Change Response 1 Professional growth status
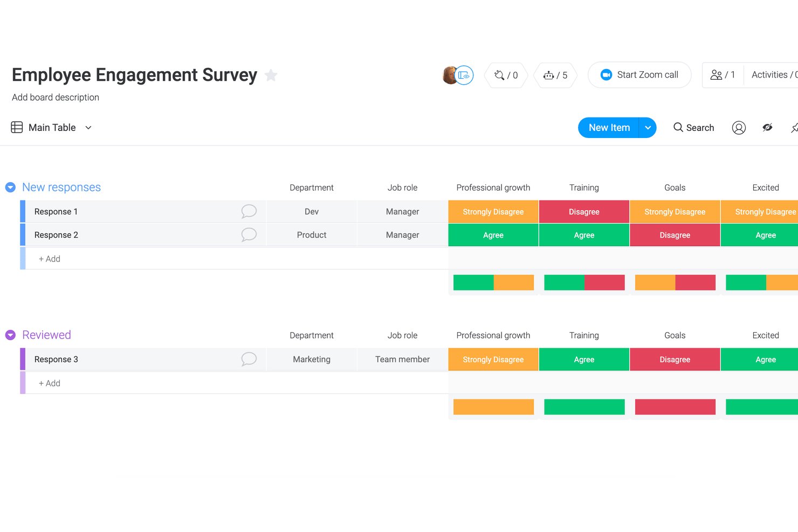 pos(493,212)
